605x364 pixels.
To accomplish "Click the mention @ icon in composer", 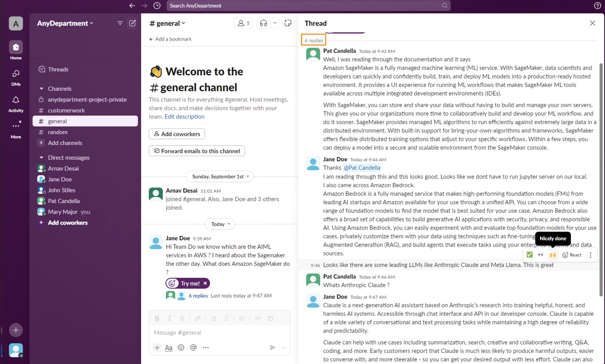I will coord(193,347).
